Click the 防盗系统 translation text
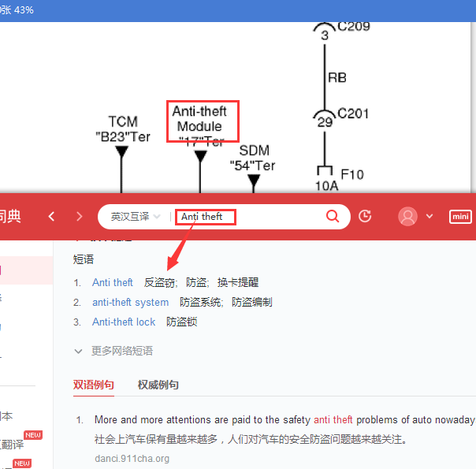 (x=200, y=303)
